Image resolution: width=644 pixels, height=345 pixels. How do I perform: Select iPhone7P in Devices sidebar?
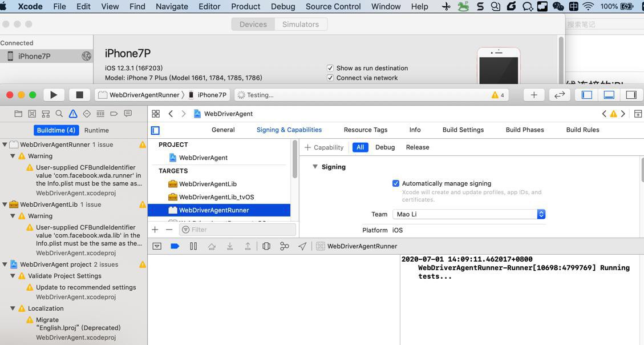tap(46, 57)
